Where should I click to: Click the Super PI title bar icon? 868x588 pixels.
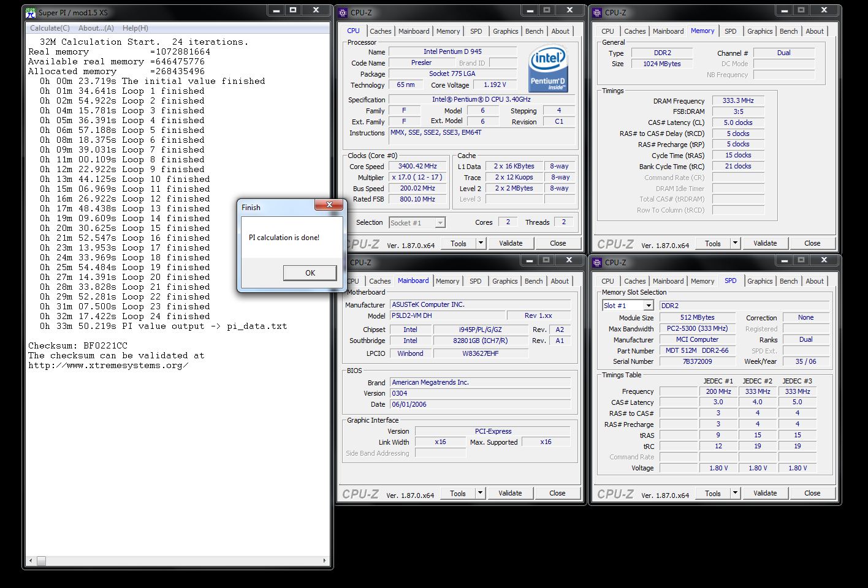point(30,12)
